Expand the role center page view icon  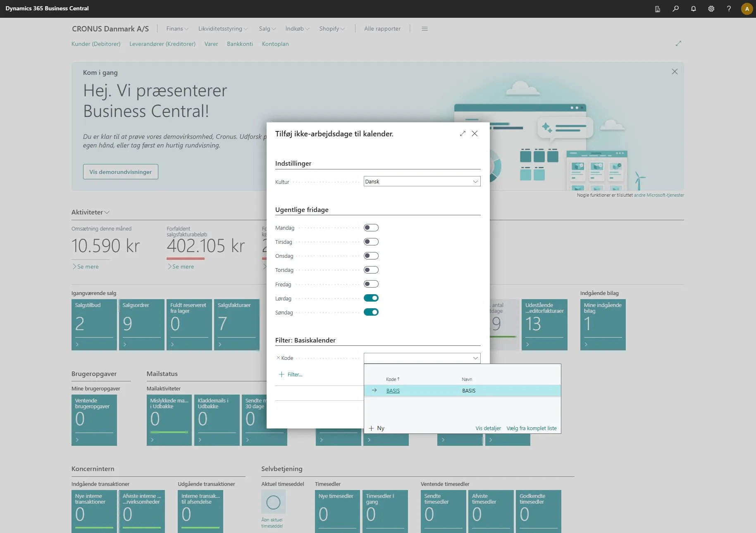point(678,43)
